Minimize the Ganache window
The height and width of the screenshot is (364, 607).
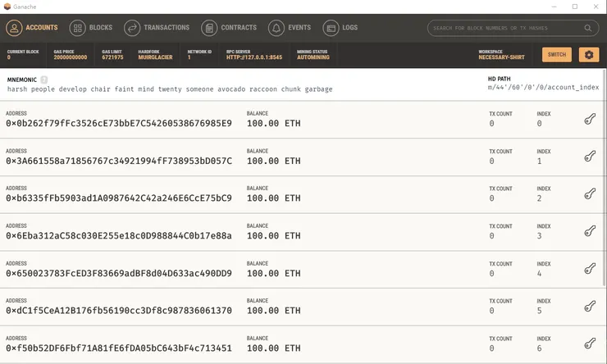[x=554, y=7]
